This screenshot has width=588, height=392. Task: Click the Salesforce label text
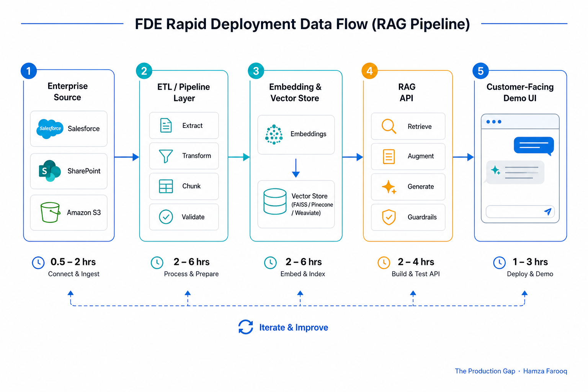click(x=84, y=129)
